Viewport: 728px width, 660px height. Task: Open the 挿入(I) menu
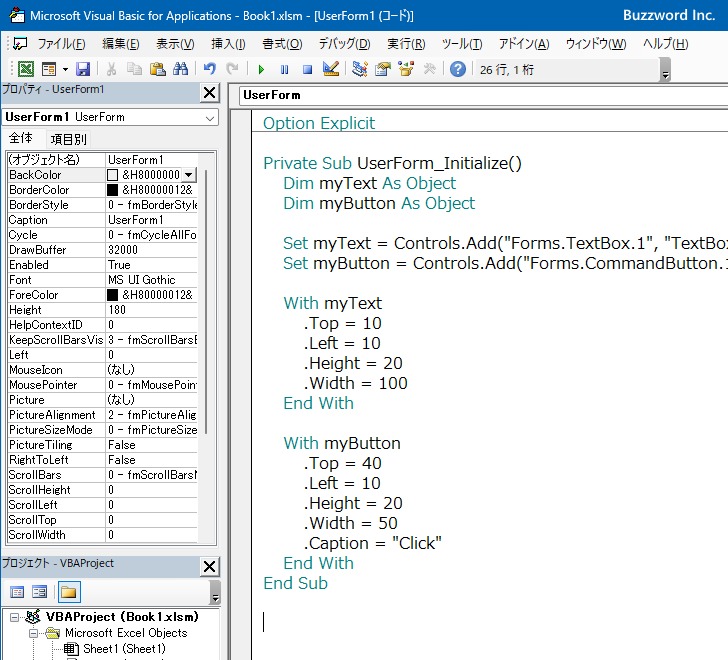(x=228, y=44)
